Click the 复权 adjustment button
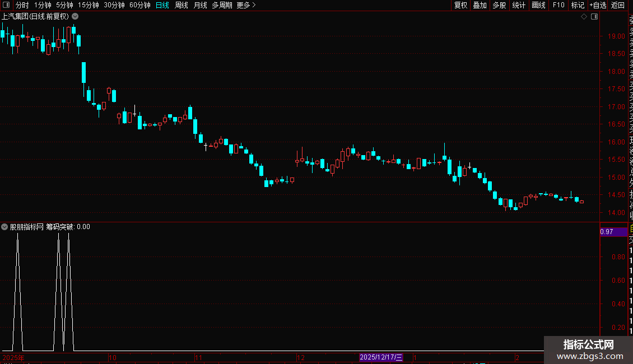 [460, 5]
